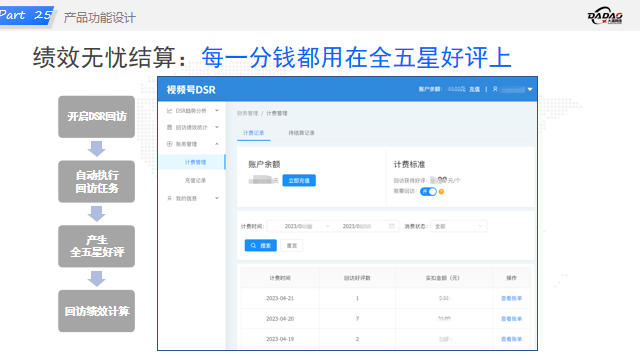Collapse the 账务管理 menu chevron
The image size is (640, 360).
[x=217, y=144]
